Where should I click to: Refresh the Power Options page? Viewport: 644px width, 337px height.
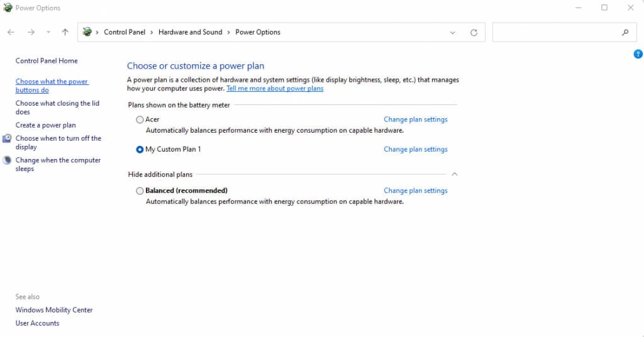pyautogui.click(x=474, y=33)
